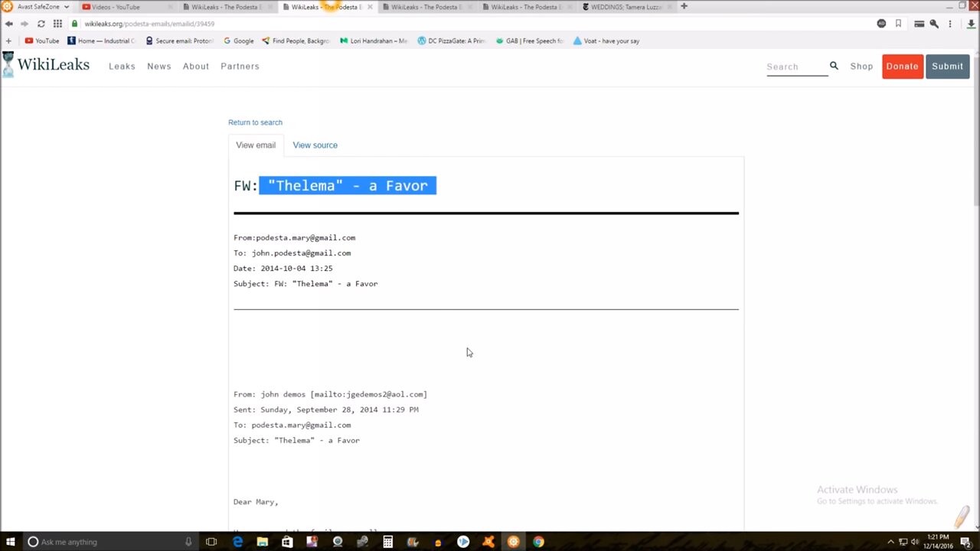Go forward with the browser forward arrow
Image resolution: width=980 pixels, height=551 pixels.
point(24,24)
